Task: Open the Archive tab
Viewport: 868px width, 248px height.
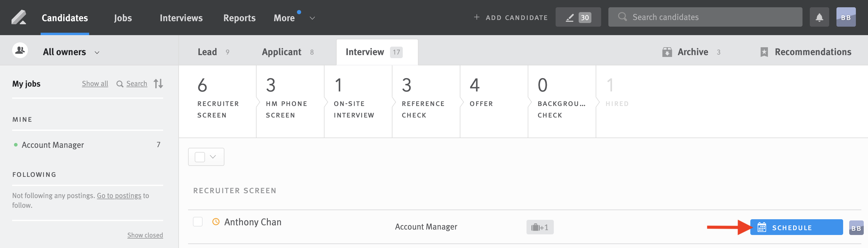Action: [x=691, y=52]
